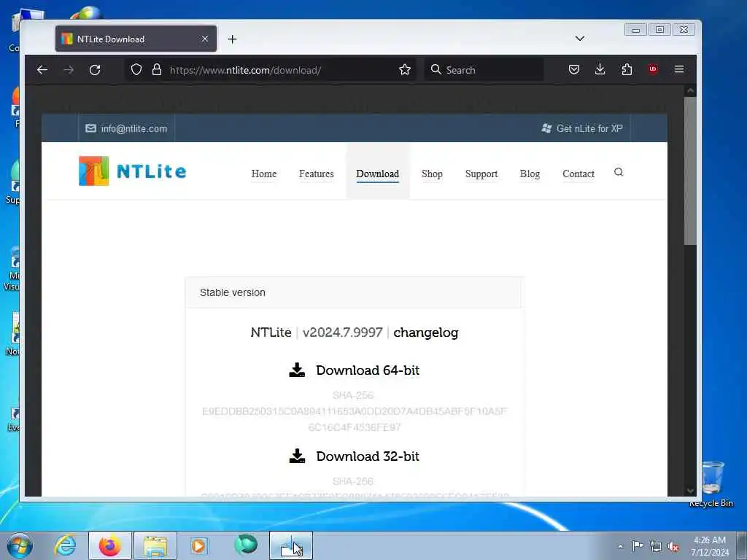Click the Action Center flag tray icon
The image size is (747, 560).
pyautogui.click(x=638, y=545)
